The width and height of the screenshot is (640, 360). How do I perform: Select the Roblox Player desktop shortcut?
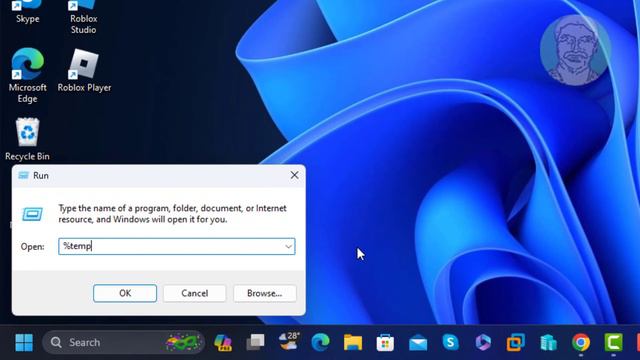(84, 71)
